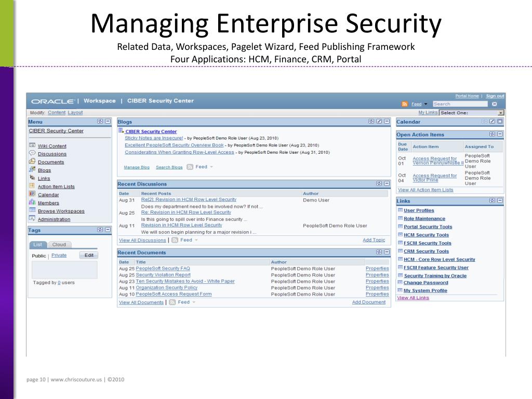Click the Portal Home link
The height and width of the screenshot is (399, 532).
(467, 96)
